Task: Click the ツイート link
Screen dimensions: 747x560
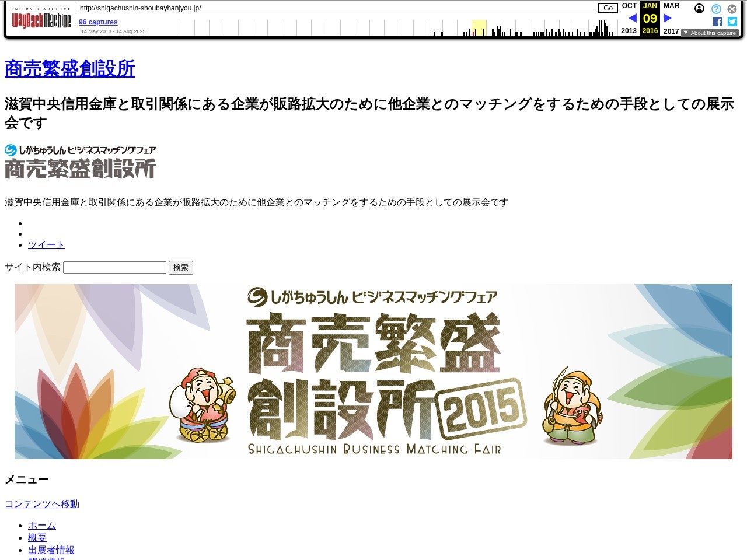Action: [46, 245]
